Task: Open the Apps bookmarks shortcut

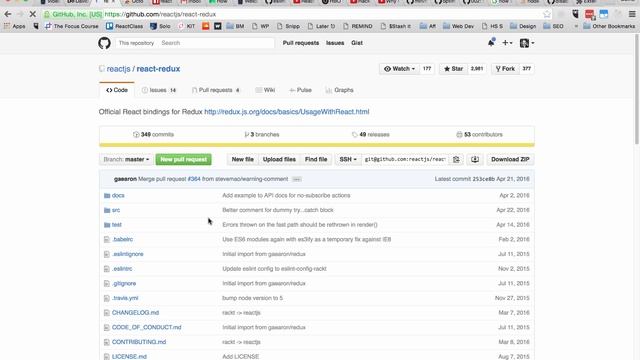Action: [x=14, y=26]
